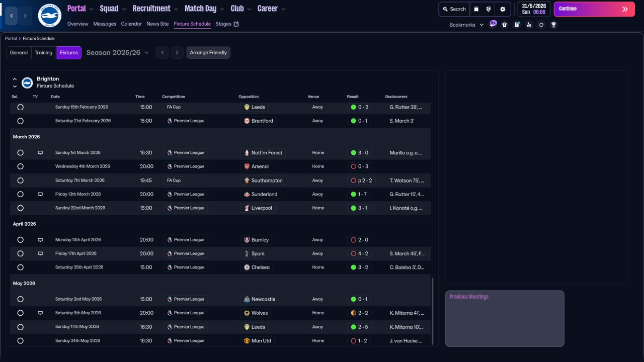Viewport: 644px width, 362px height.
Task: Click the bookmark icon beside Search
Action: [x=476, y=9]
